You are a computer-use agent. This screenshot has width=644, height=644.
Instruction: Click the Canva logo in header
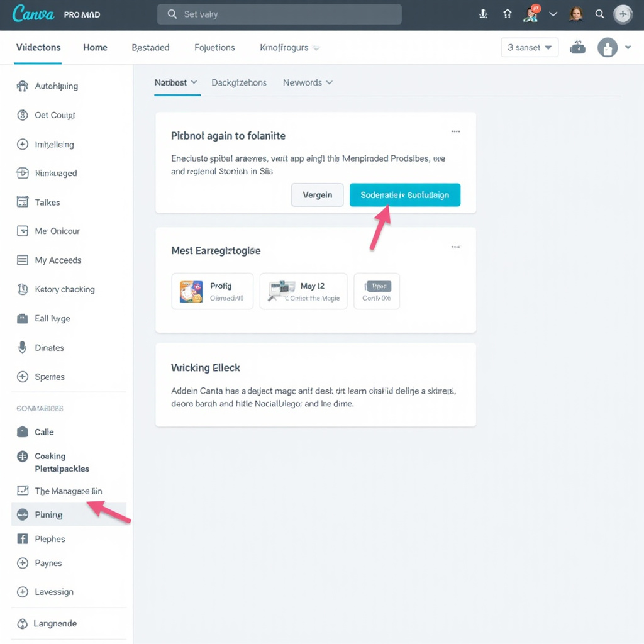pyautogui.click(x=33, y=14)
